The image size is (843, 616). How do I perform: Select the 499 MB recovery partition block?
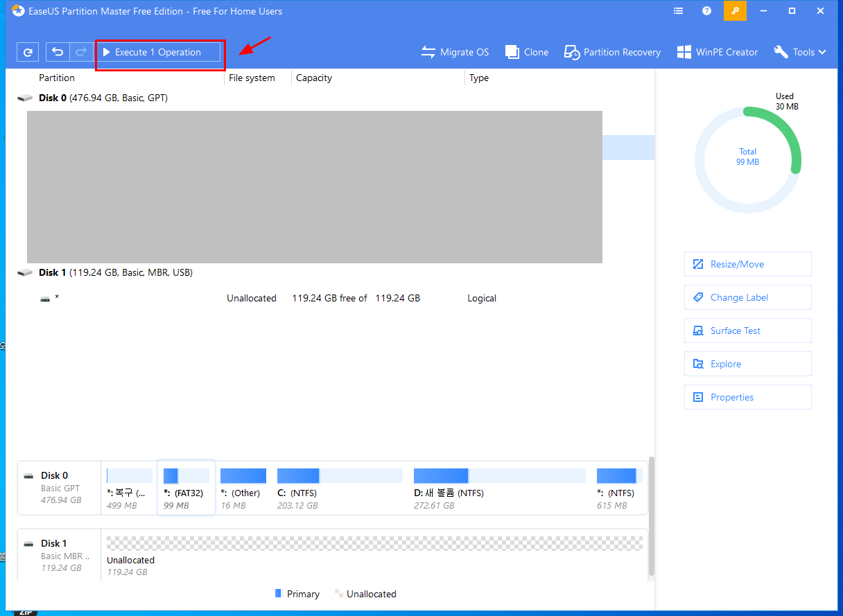(129, 489)
